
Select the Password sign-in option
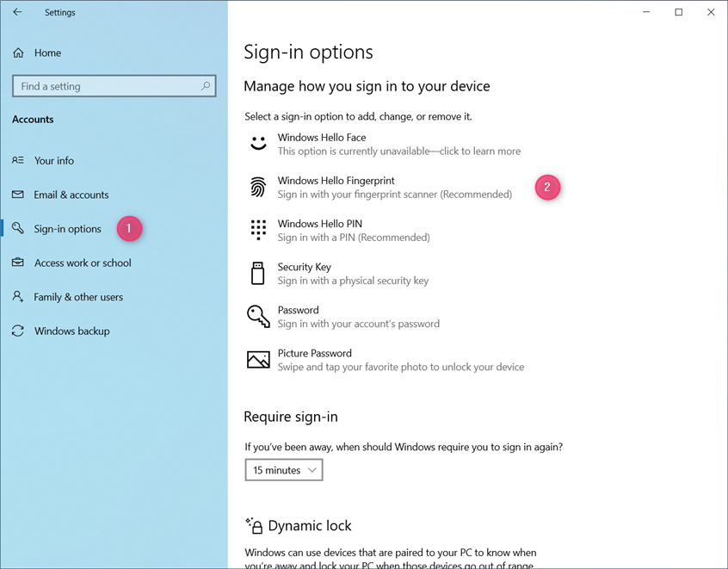pos(344,317)
